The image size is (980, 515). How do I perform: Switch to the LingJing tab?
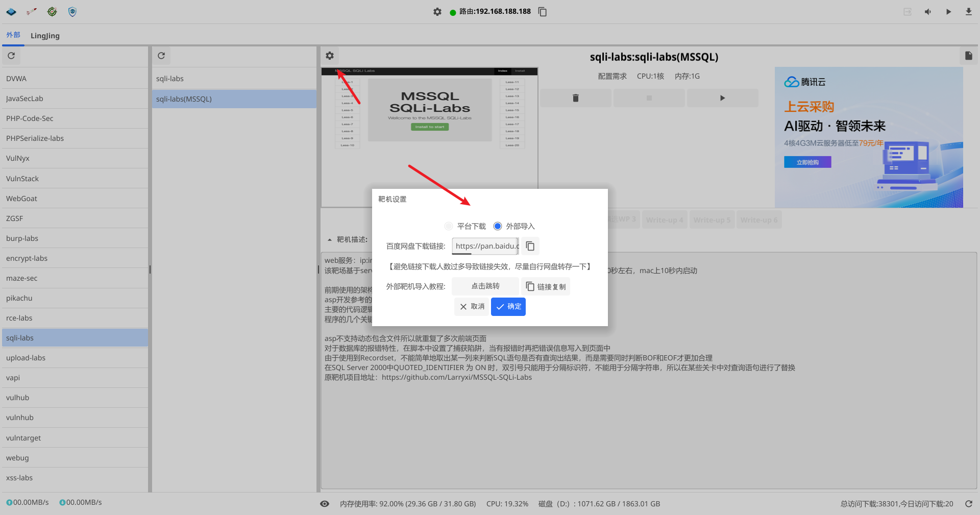coord(45,36)
